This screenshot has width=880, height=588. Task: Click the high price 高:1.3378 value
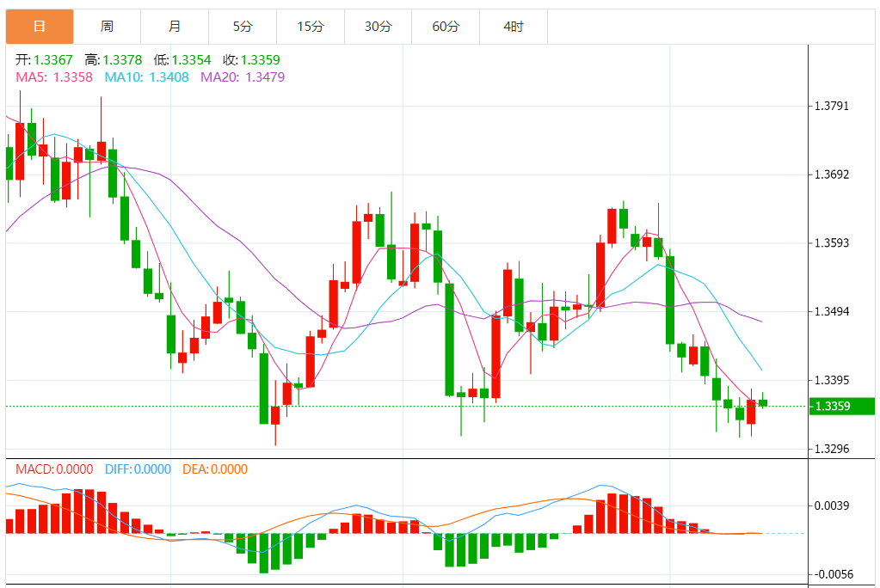click(114, 60)
